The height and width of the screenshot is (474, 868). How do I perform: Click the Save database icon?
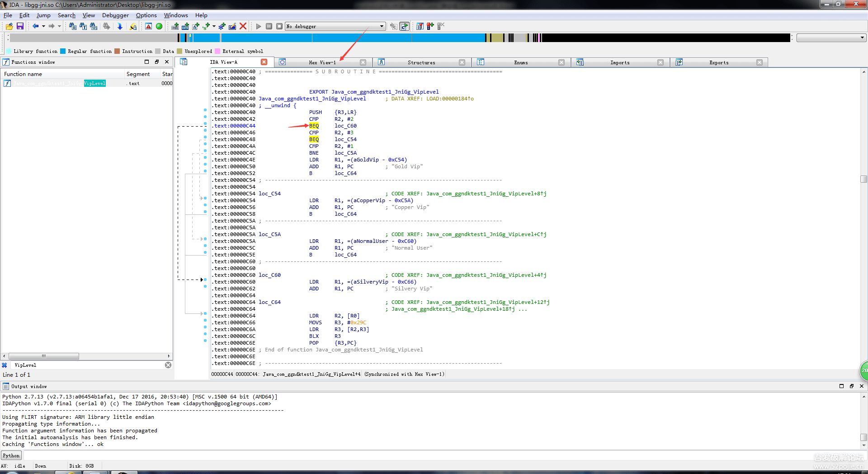coord(20,26)
